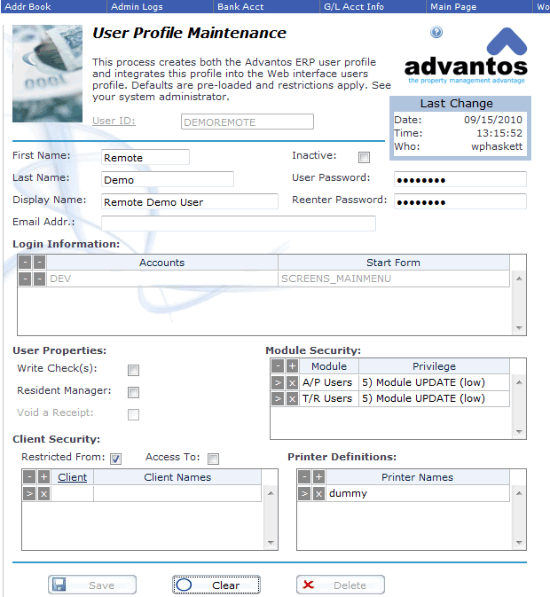Add a printer with the plus button
Image resolution: width=550 pixels, height=597 pixels.
click(319, 476)
